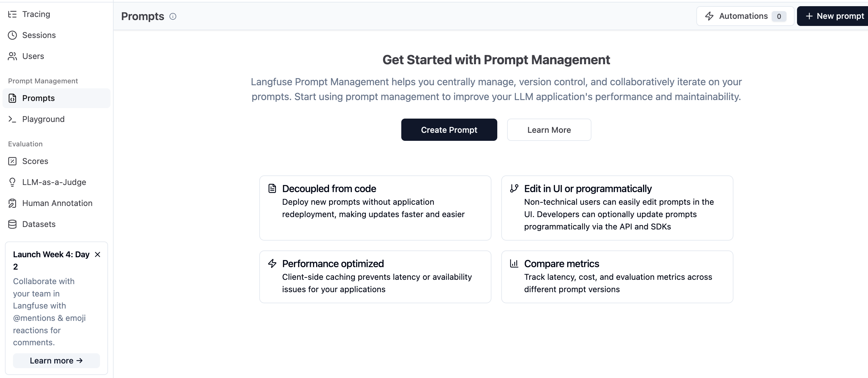Dismiss the Launch Week 4 notification
Viewport: 868px width, 378px height.
(x=98, y=254)
